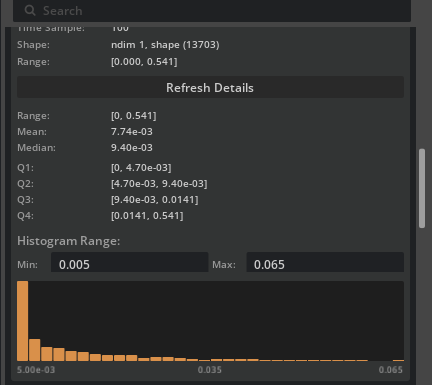Viewport: 432px width, 385px height.
Task: Click the 'Q4:' label
Action: tap(25, 216)
